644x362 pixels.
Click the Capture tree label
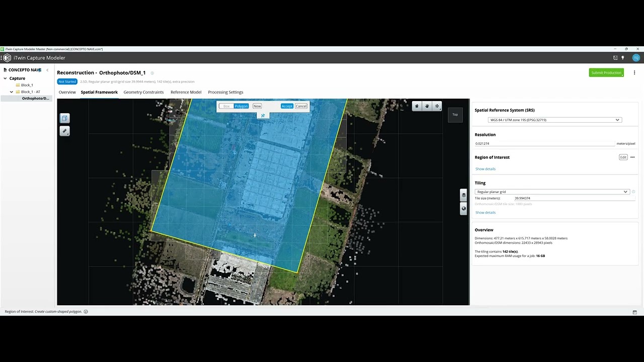pyautogui.click(x=17, y=78)
